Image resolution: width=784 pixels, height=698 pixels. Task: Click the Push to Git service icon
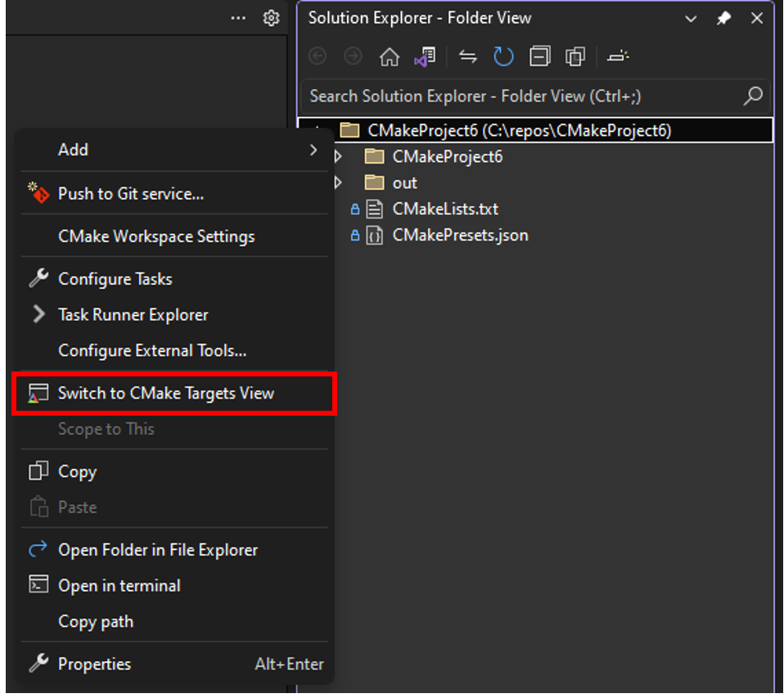36,193
